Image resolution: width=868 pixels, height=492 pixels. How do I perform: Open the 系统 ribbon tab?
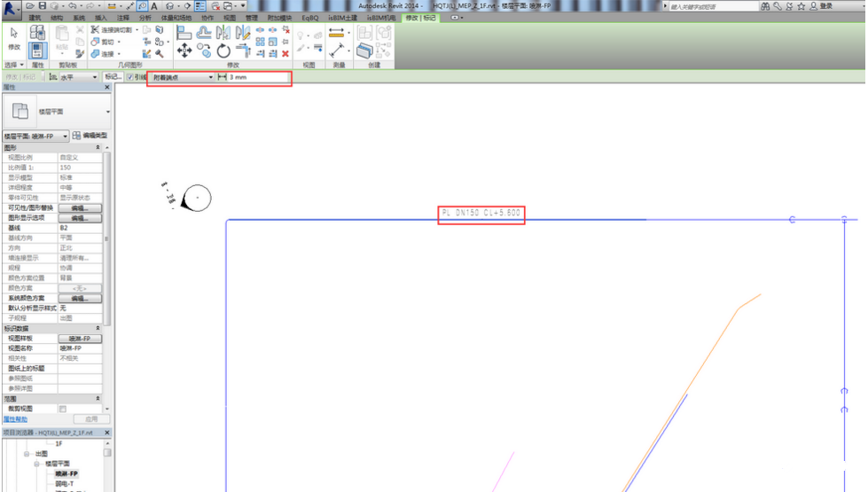[x=79, y=18]
